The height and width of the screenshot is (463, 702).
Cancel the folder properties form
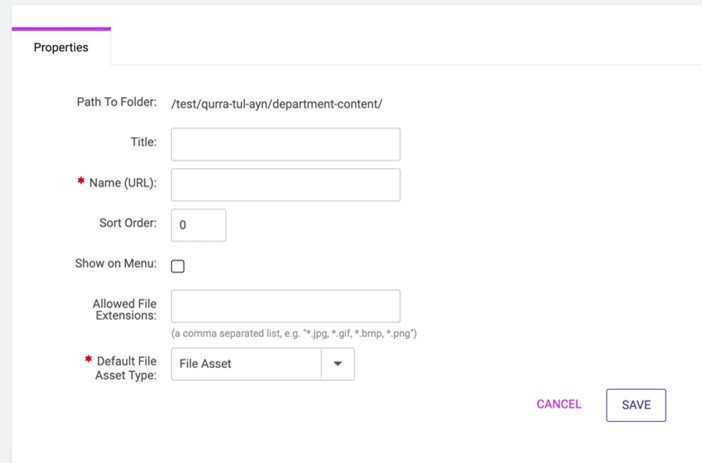559,404
